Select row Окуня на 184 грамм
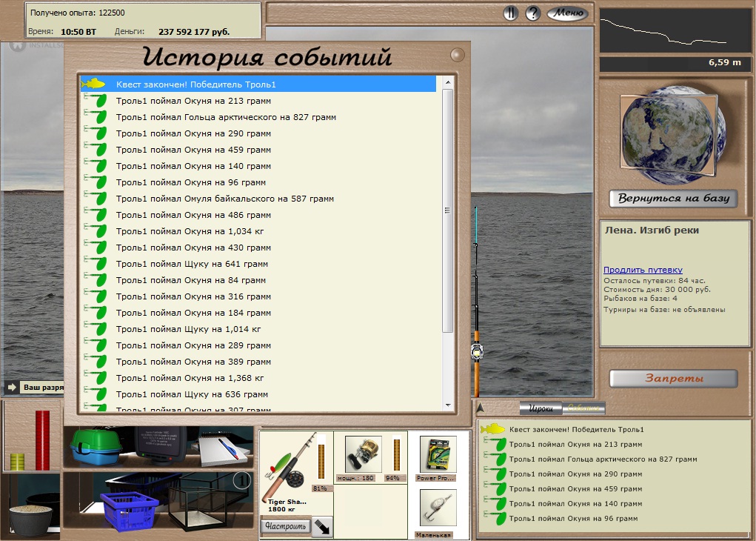This screenshot has width=756, height=541. 258,313
